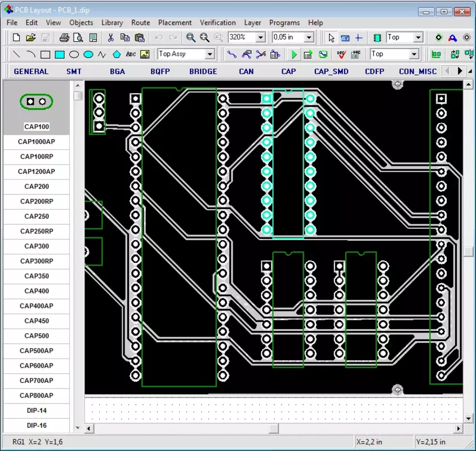Open the 0,05 in grid size dropdown

point(309,38)
